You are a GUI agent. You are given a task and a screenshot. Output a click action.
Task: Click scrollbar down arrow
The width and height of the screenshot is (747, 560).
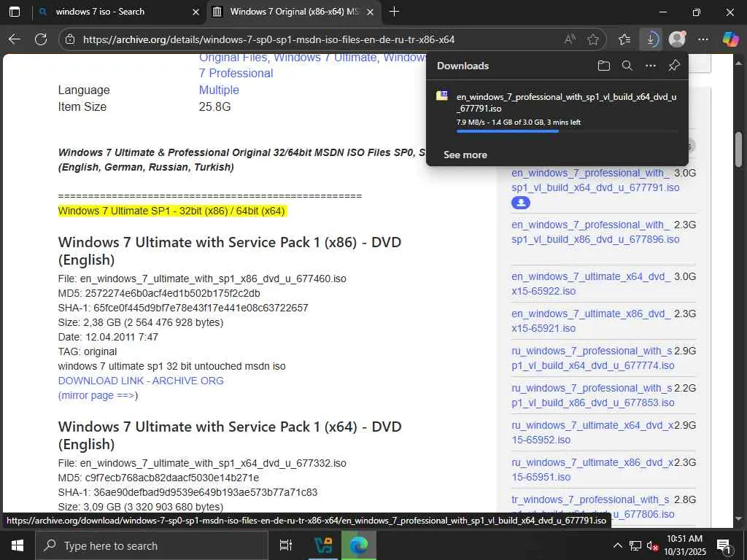pyautogui.click(x=739, y=518)
